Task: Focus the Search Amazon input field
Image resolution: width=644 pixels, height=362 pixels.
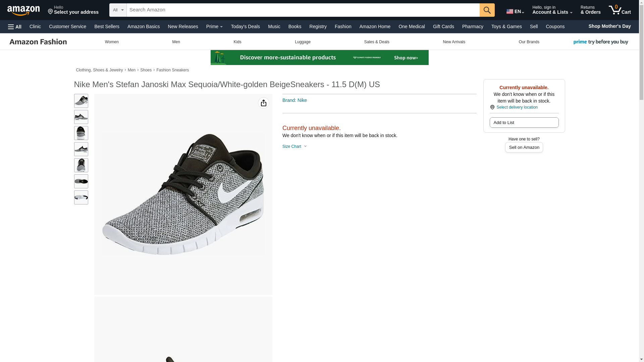Action: pyautogui.click(x=303, y=10)
